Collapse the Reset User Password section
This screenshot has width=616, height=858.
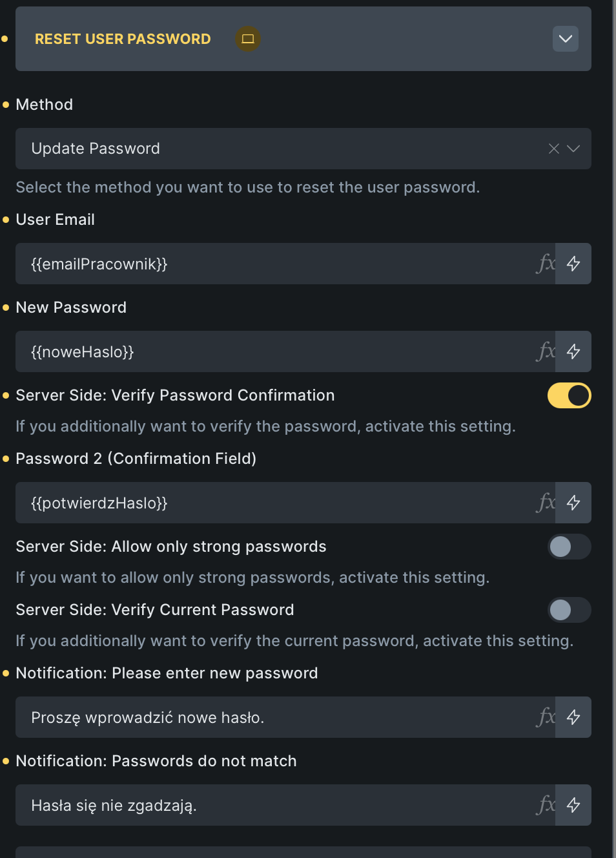click(566, 39)
